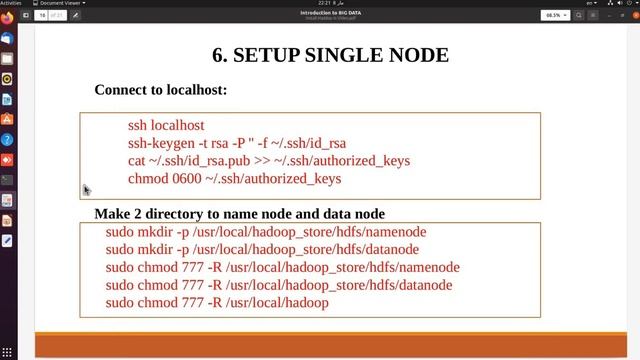Open the zoom level dropdown
640x360 pixels.
click(x=555, y=16)
